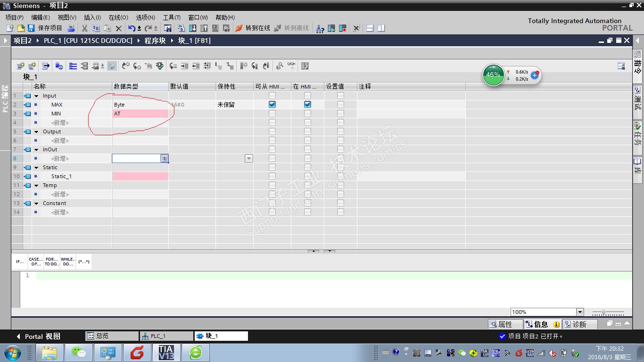Viewport: 644px width, 362px height.
Task: Click 保存项目 save project button
Action: pos(45,28)
